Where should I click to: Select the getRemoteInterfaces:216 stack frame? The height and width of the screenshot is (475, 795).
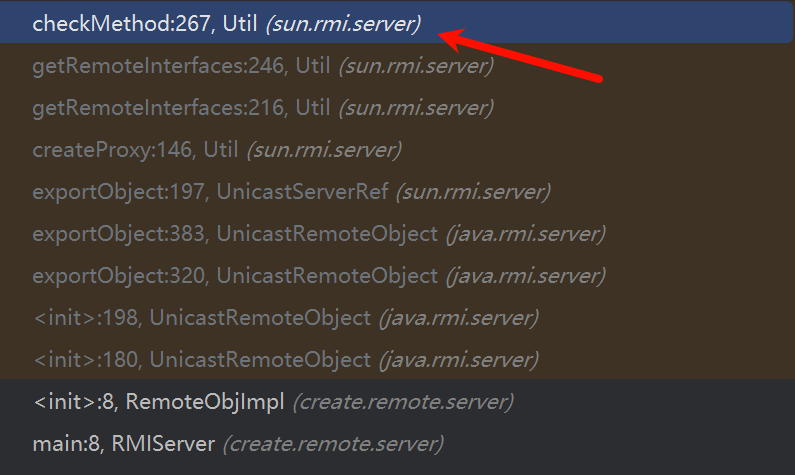click(x=398, y=108)
